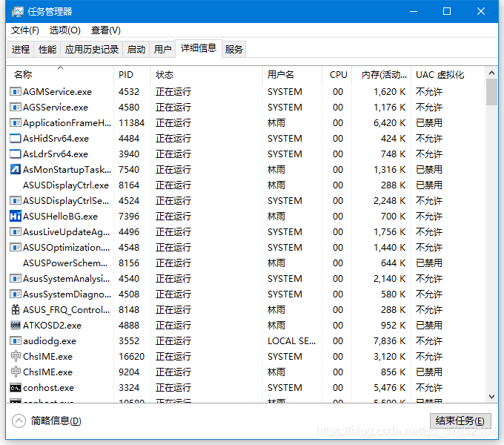This screenshot has height=445, width=504.
Task: Click the ASUSOptimization process icon
Action: [16, 247]
